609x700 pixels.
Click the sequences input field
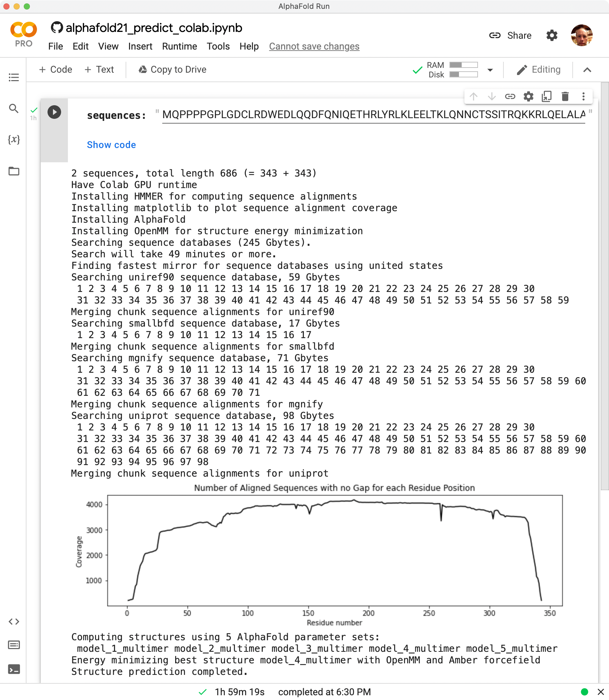373,115
